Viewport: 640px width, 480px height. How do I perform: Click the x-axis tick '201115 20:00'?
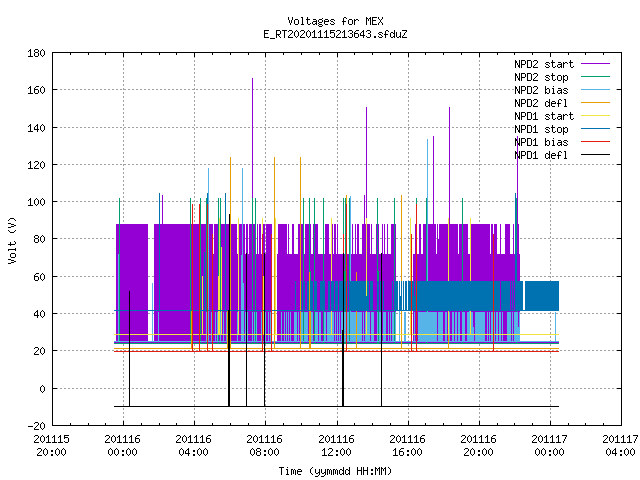click(x=51, y=446)
